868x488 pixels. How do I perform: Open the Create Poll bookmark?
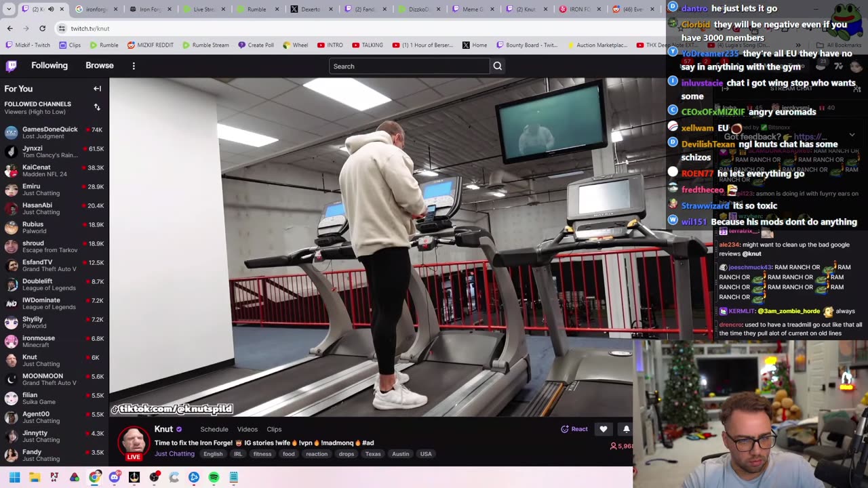(x=256, y=45)
